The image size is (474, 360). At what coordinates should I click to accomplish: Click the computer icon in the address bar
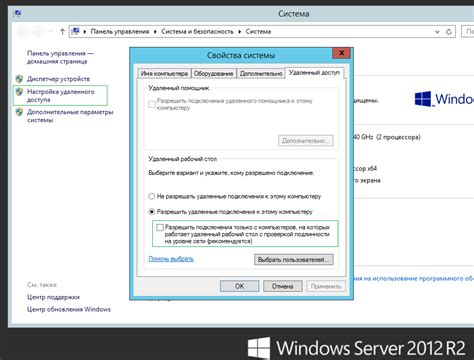(x=76, y=31)
